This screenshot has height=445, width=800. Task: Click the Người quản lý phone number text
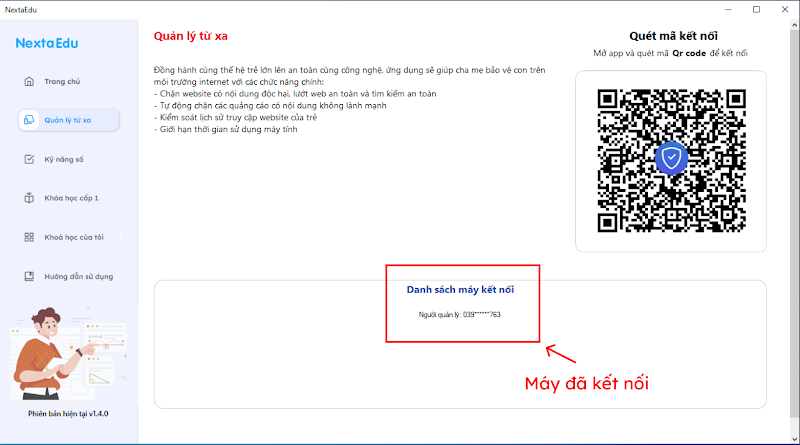point(459,314)
